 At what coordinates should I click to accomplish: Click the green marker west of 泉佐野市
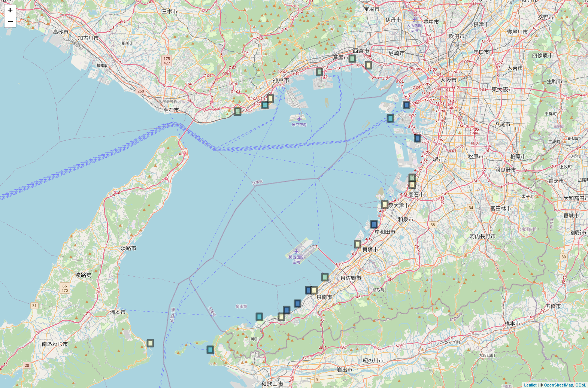325,277
